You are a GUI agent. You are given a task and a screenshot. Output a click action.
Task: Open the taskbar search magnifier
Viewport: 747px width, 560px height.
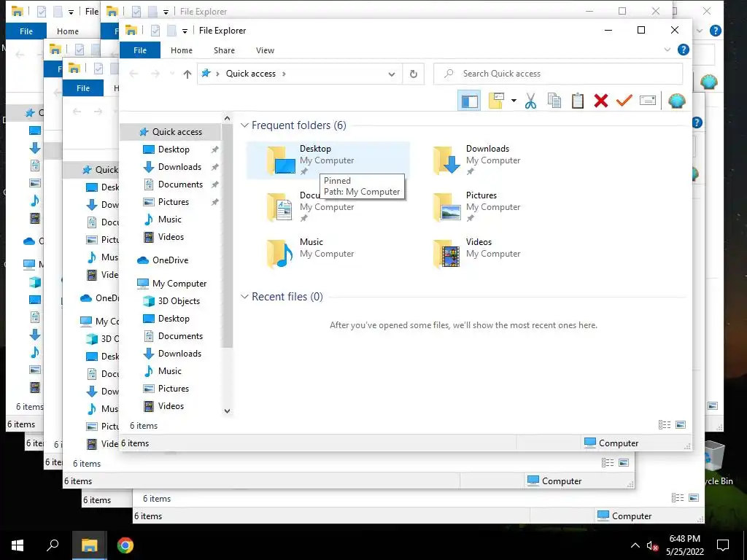click(x=53, y=545)
